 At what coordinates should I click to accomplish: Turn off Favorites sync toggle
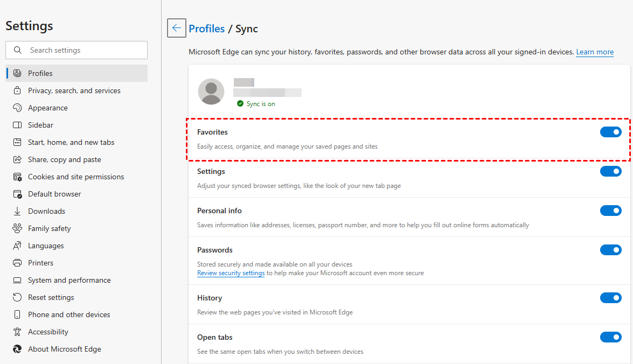[610, 132]
